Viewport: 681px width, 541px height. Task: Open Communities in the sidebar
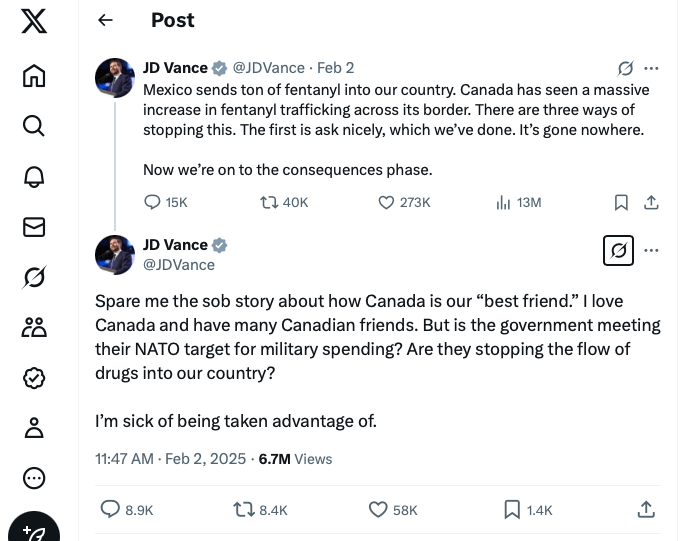pyautogui.click(x=34, y=327)
